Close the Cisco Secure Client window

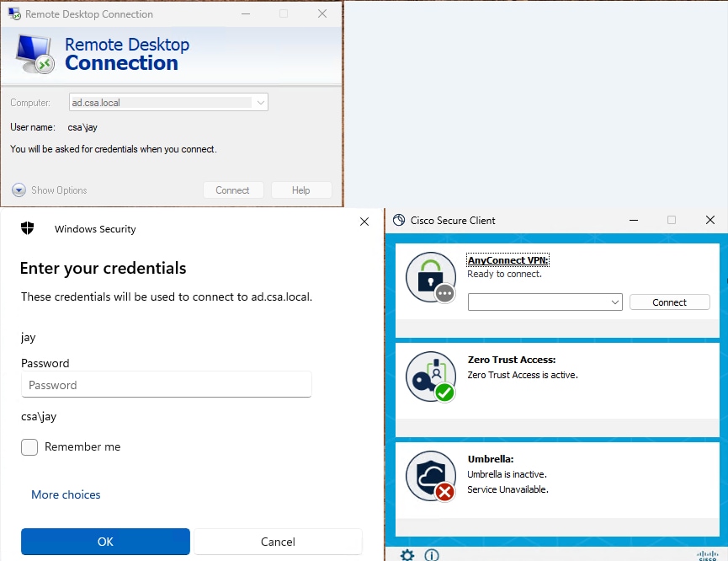pos(710,220)
